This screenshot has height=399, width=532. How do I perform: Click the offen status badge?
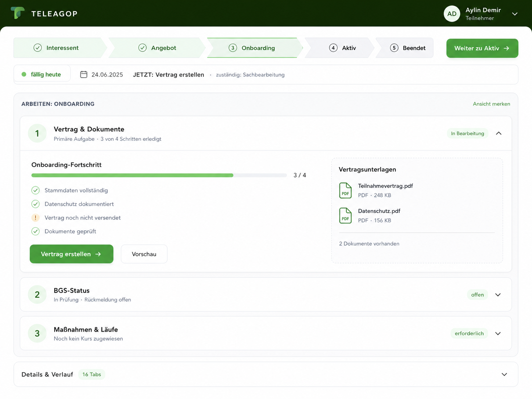point(477,295)
